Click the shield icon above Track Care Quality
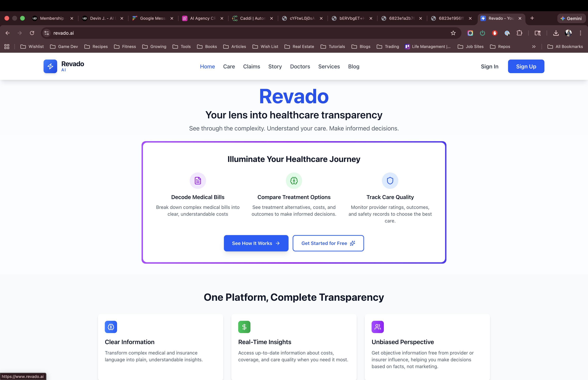The width and height of the screenshot is (588, 380). click(390, 180)
